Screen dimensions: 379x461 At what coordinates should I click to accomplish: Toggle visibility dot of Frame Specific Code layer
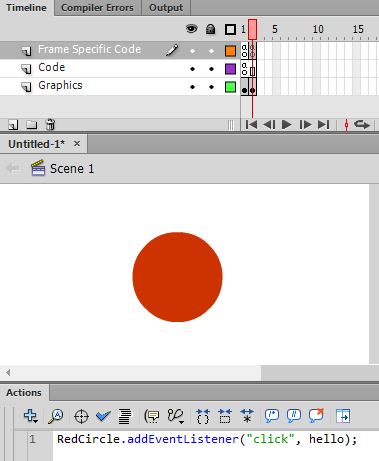coord(192,51)
